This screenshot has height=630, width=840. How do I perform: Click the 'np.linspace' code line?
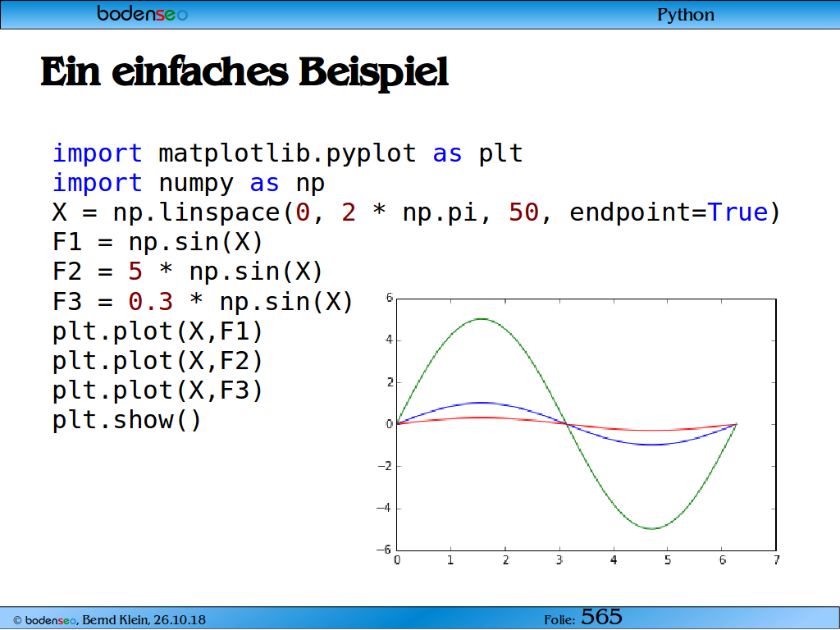point(416,212)
